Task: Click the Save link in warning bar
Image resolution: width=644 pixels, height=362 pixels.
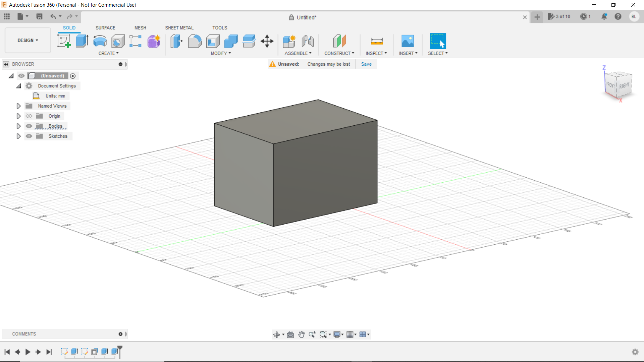Action: pyautogui.click(x=366, y=64)
